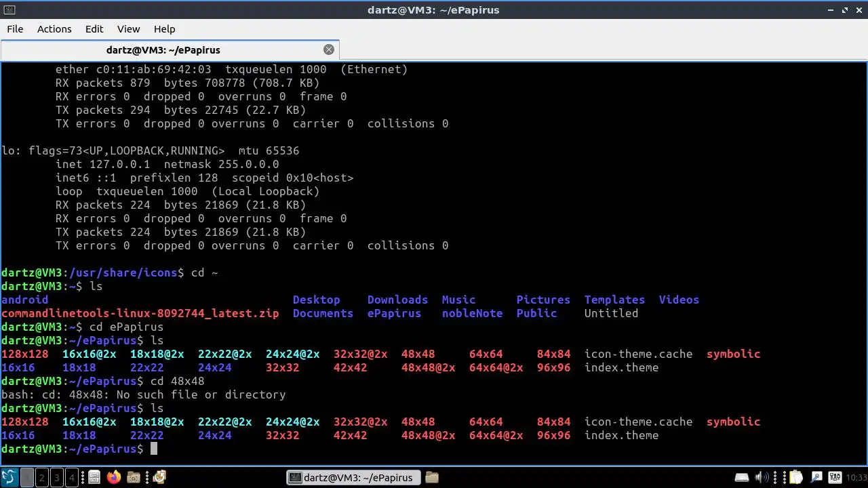The width and height of the screenshot is (868, 488).
Task: Click 'ePapirus' in the home directory listing
Action: [395, 313]
